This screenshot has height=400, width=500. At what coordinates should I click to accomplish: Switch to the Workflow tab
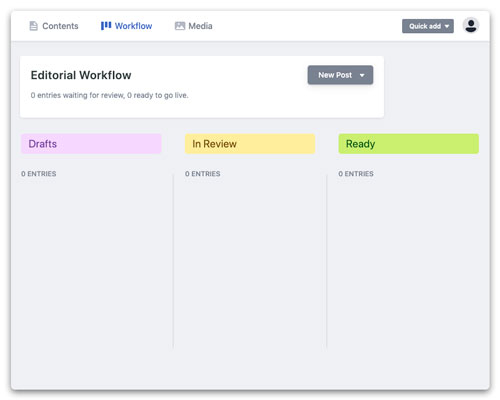126,26
